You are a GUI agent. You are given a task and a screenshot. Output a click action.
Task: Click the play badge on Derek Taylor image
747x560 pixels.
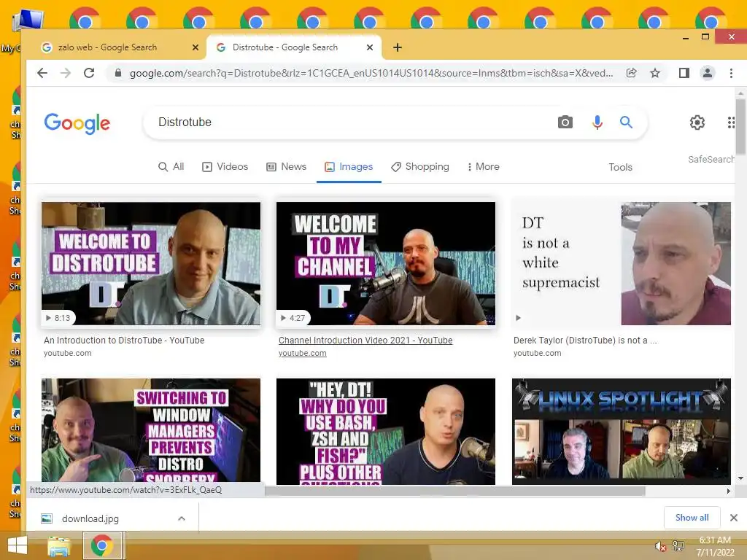(x=519, y=318)
